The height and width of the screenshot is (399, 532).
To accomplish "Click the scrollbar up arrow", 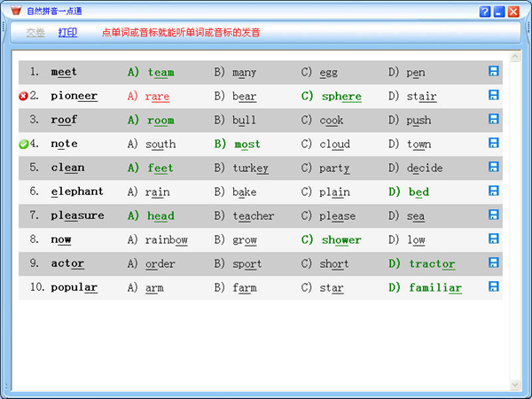I will coord(515,56).
